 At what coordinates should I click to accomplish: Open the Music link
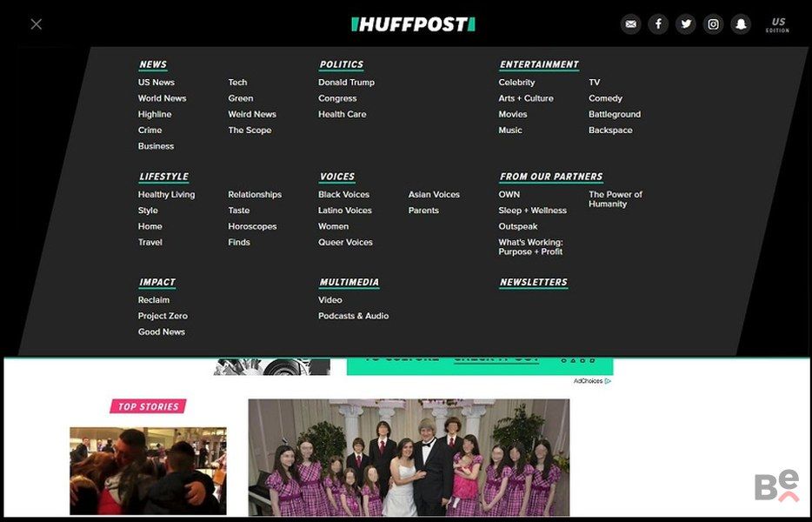click(x=510, y=130)
